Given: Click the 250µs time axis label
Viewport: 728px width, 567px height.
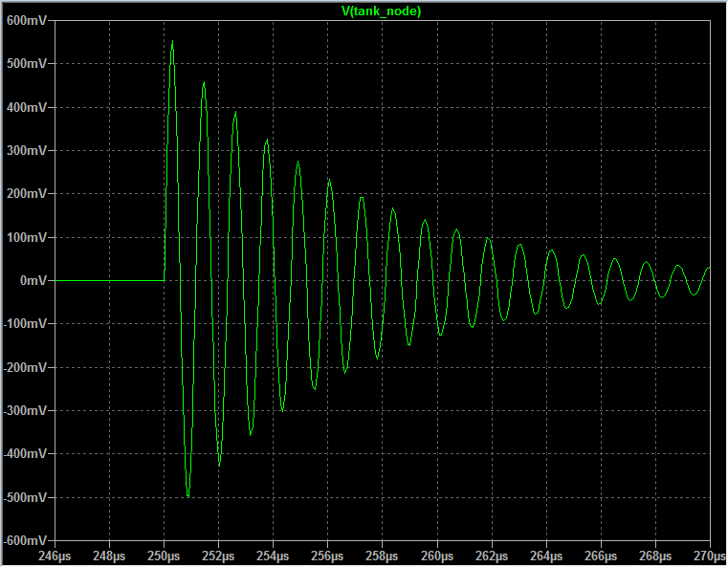Looking at the screenshot, I should (x=164, y=556).
